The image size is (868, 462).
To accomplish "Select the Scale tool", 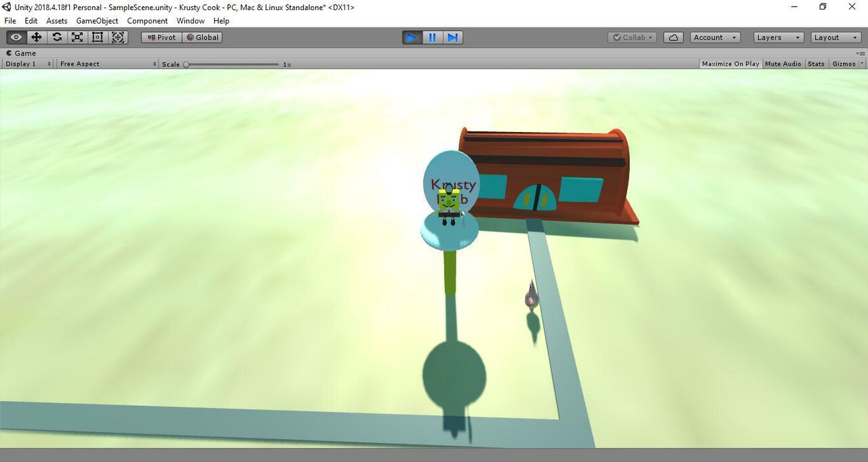I will coord(77,37).
